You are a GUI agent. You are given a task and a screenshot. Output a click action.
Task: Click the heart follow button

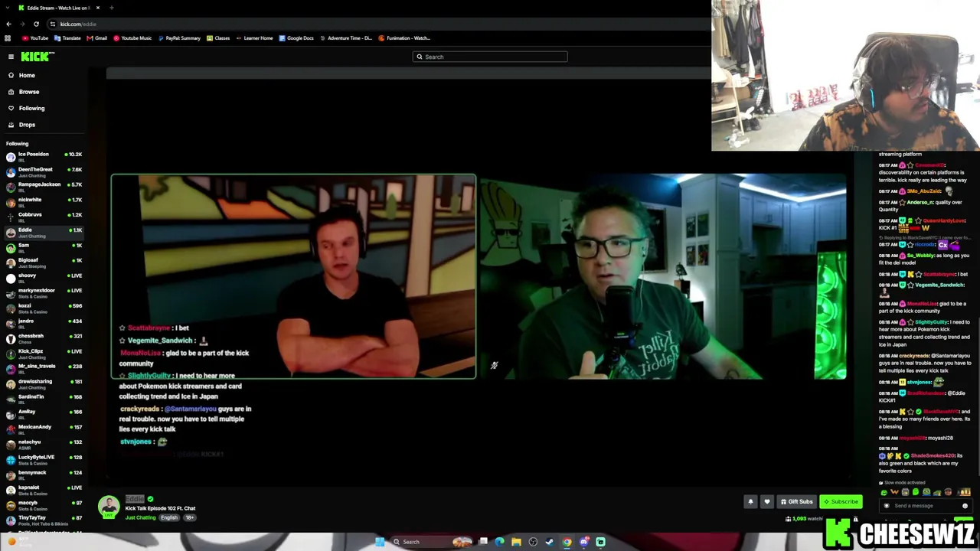[766, 502]
